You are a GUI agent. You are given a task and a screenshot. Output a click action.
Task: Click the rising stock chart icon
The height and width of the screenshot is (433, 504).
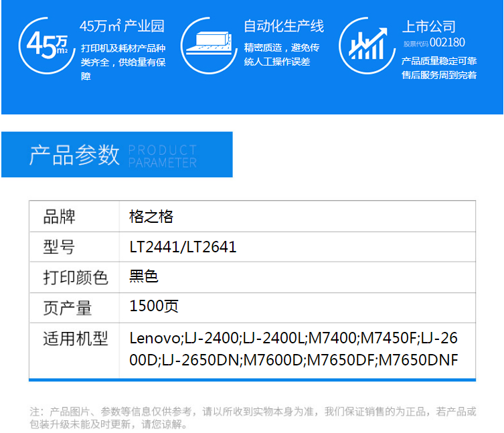[x=367, y=46]
